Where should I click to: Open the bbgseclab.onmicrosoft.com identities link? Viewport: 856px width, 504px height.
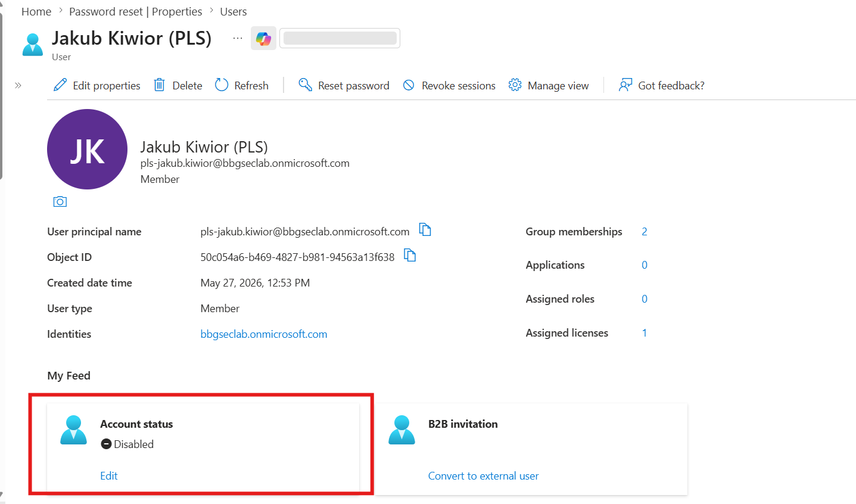(x=264, y=334)
